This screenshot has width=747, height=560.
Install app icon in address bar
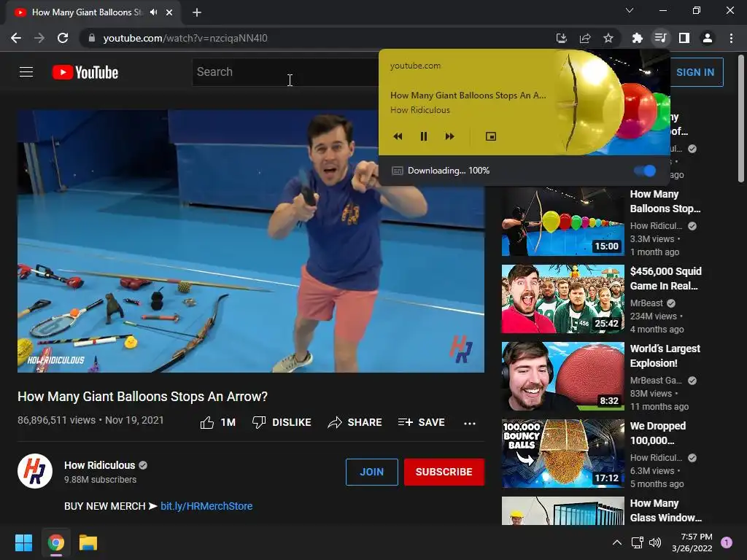(562, 38)
